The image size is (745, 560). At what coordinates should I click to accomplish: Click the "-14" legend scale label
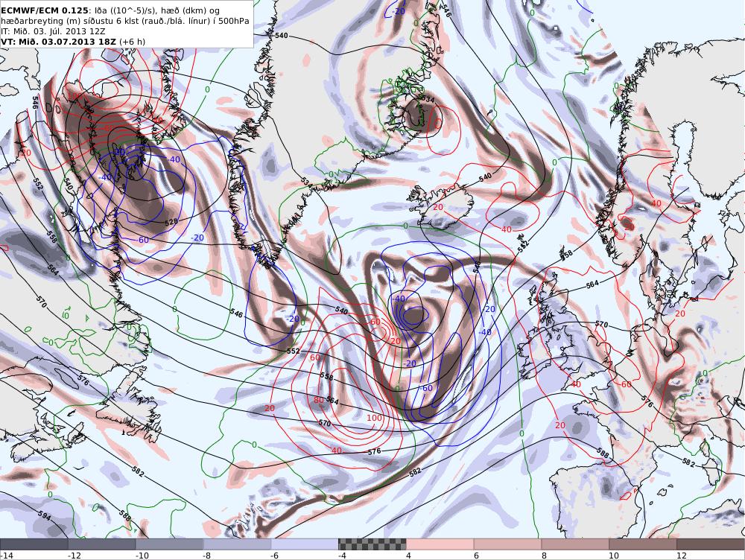6,556
